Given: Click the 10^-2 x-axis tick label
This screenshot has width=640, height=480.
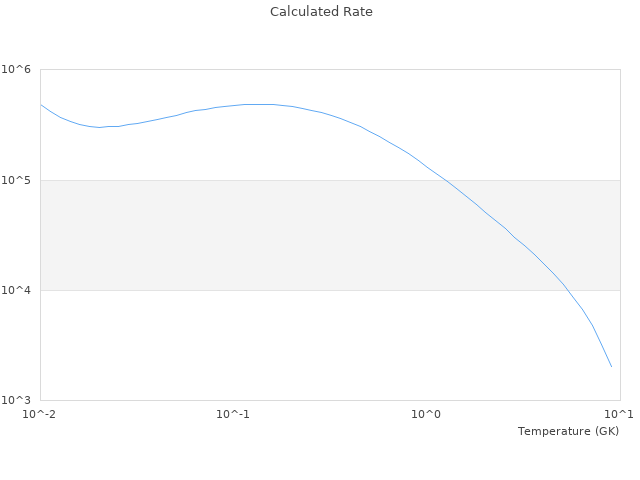Looking at the screenshot, I should point(40,414).
